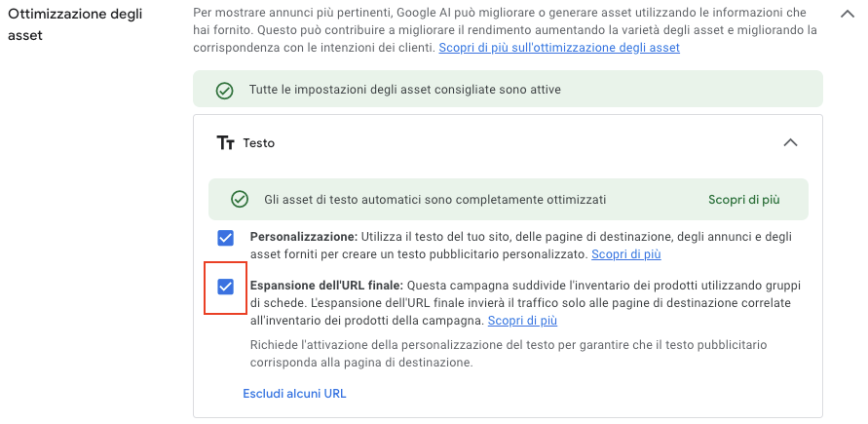Click the bold 'Personalizzazione:' label

pyautogui.click(x=305, y=237)
